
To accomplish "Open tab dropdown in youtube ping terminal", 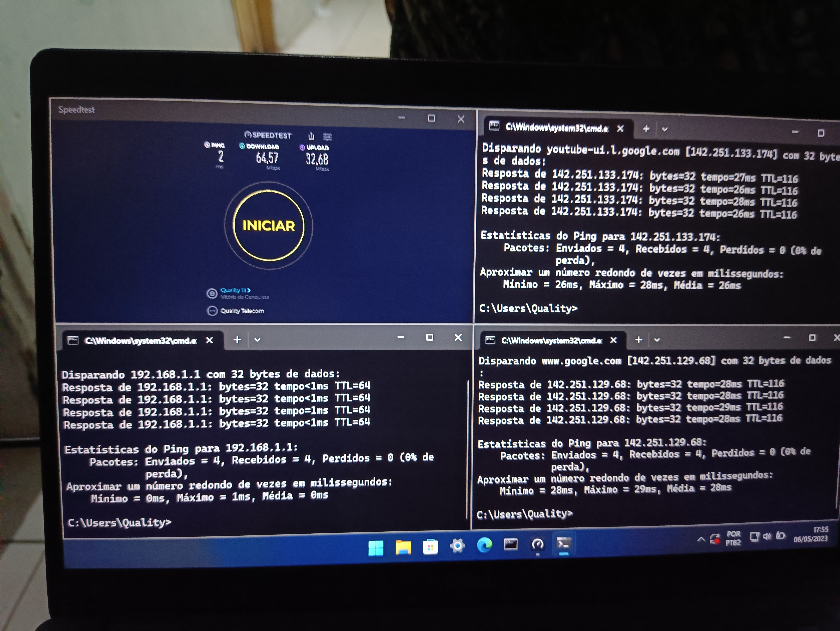I will [x=665, y=129].
